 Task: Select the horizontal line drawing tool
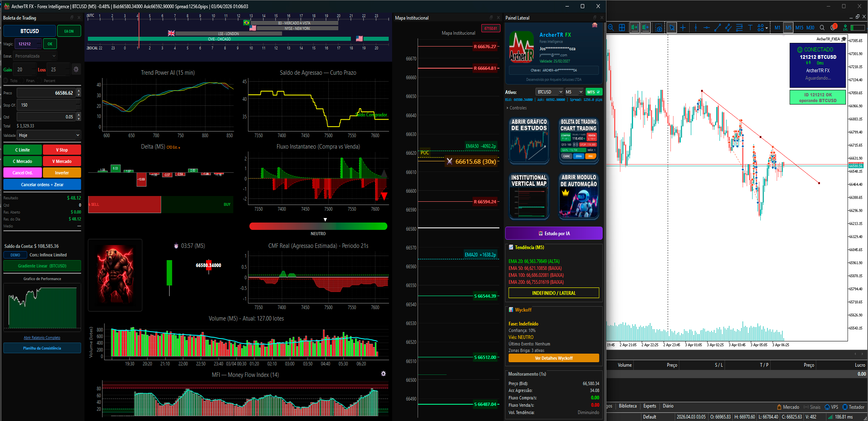pos(706,28)
